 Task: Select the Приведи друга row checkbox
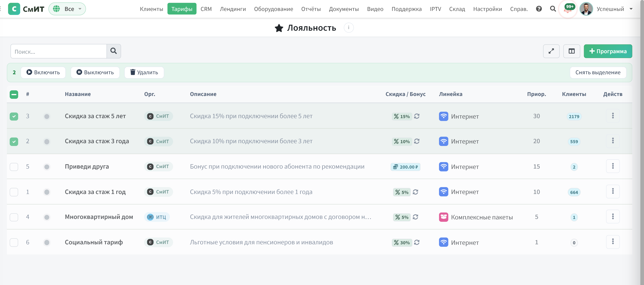(x=14, y=167)
